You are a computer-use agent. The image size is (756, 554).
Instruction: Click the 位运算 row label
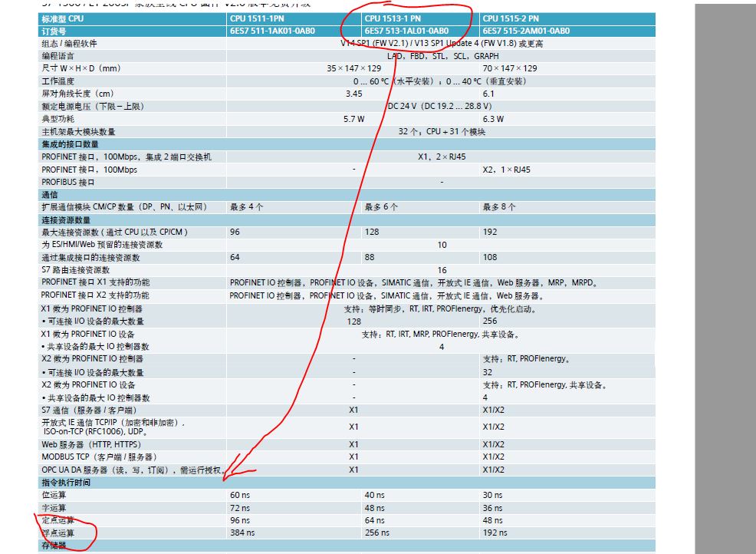[x=54, y=496]
